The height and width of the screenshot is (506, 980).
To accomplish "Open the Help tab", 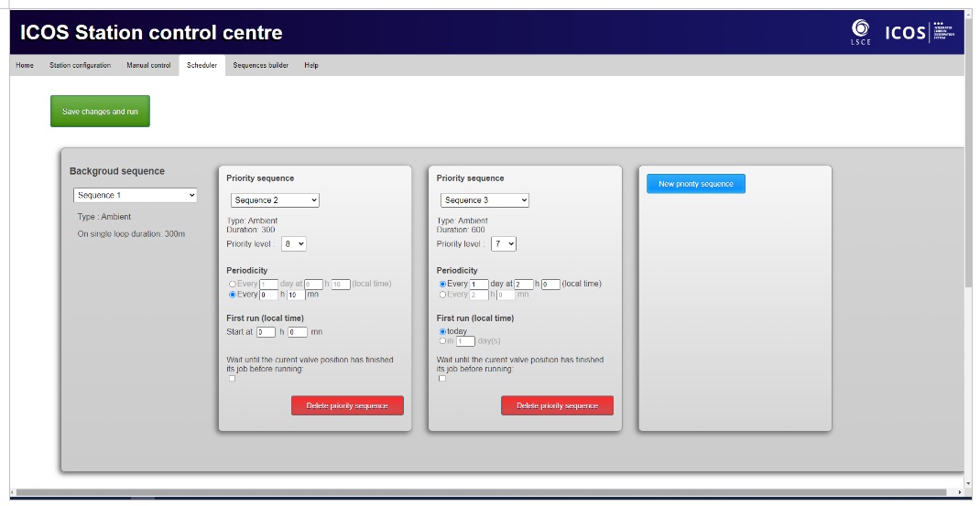I will tap(311, 65).
